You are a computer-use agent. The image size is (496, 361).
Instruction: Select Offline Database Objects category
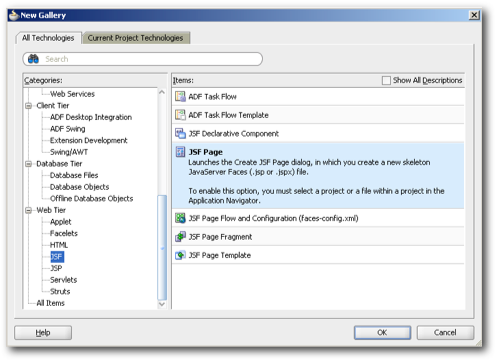[x=91, y=199]
